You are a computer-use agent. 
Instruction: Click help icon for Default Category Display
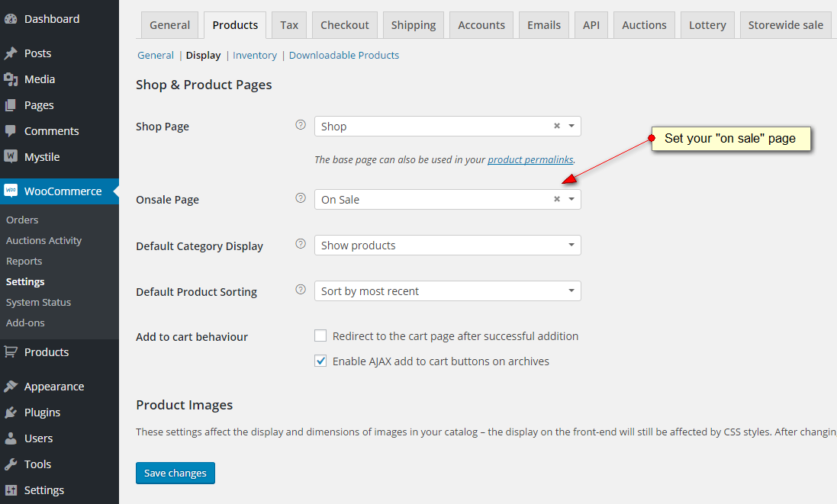click(x=301, y=245)
